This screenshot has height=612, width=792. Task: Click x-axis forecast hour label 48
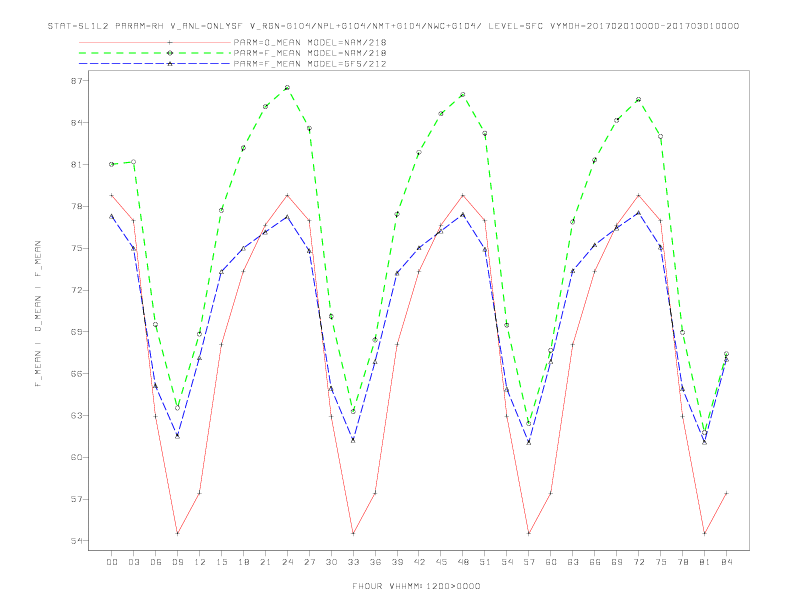tap(463, 562)
